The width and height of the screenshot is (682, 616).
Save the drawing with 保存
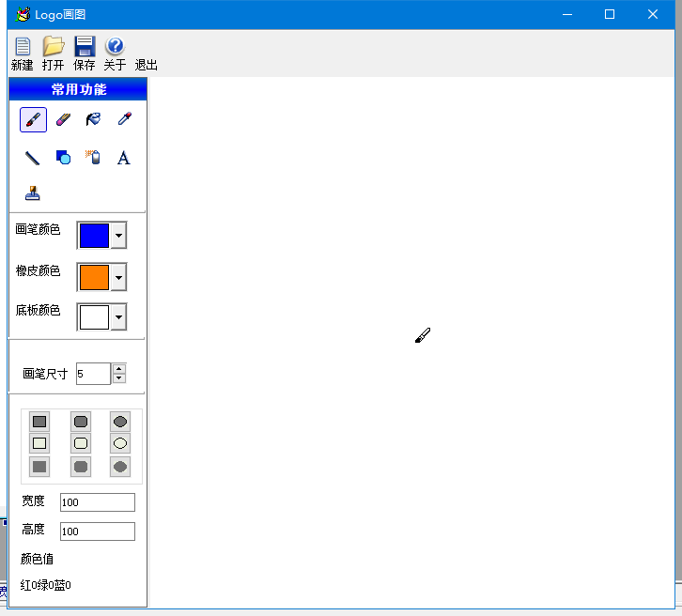(85, 54)
